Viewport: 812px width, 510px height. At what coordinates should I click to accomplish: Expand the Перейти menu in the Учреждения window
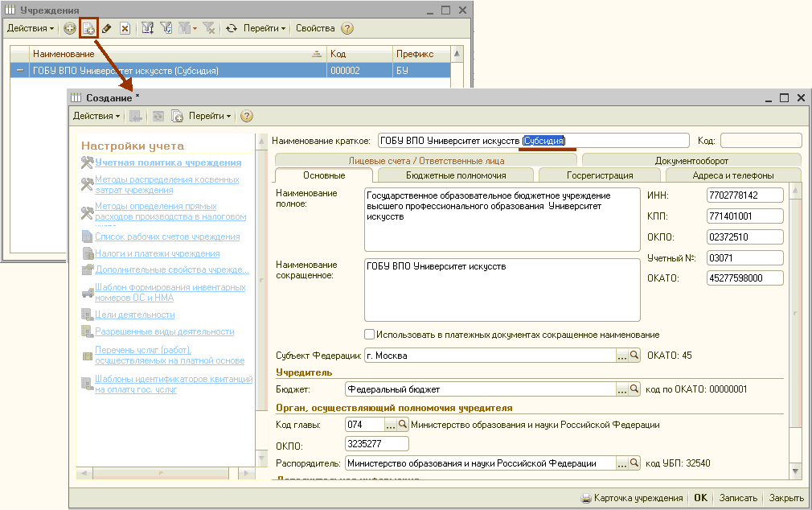coord(265,28)
